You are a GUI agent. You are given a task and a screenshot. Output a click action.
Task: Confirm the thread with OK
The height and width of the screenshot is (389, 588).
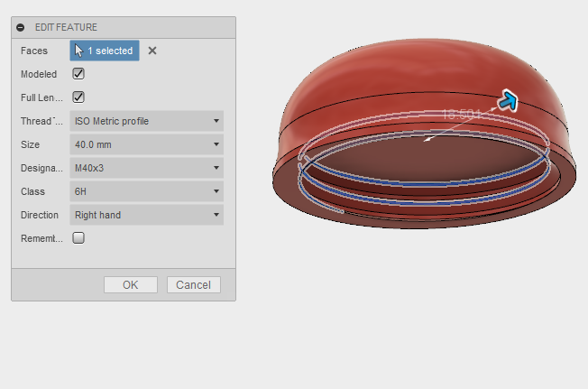131,284
